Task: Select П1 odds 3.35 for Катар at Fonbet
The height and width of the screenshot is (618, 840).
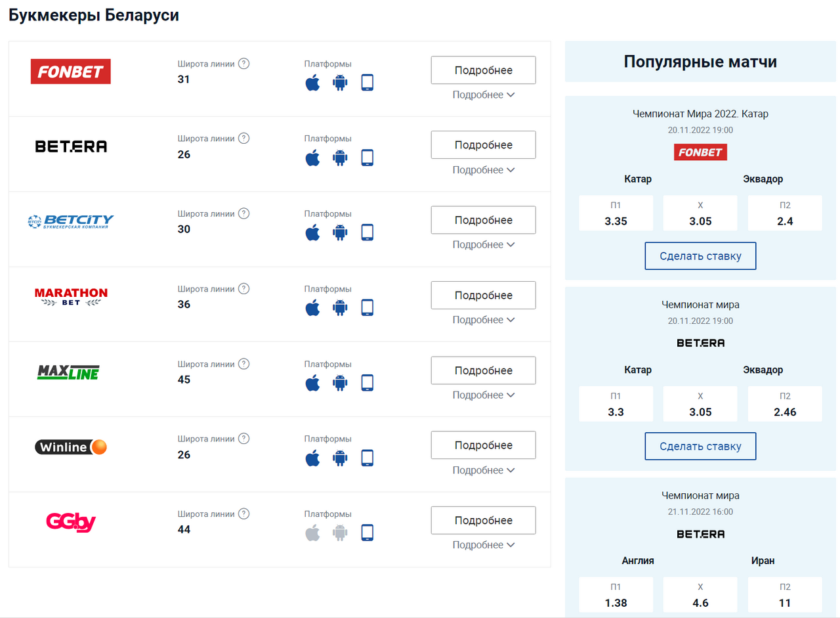Action: (616, 213)
